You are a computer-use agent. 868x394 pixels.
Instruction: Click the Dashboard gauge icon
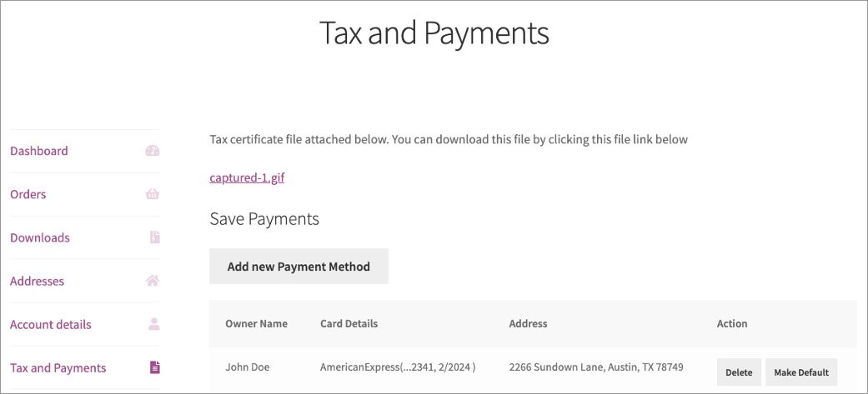click(153, 151)
